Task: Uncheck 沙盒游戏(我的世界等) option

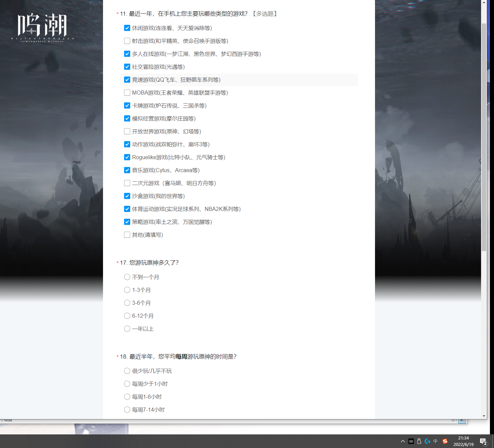Action: (x=127, y=196)
